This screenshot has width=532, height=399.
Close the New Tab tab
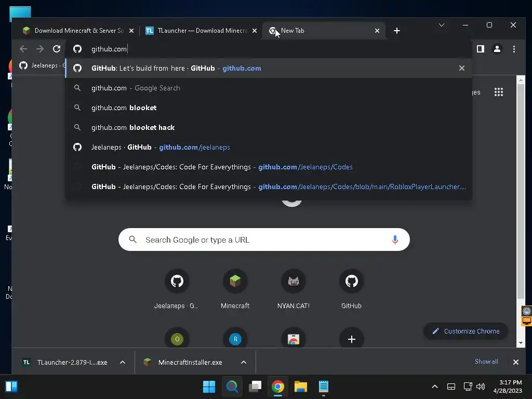pos(377,31)
